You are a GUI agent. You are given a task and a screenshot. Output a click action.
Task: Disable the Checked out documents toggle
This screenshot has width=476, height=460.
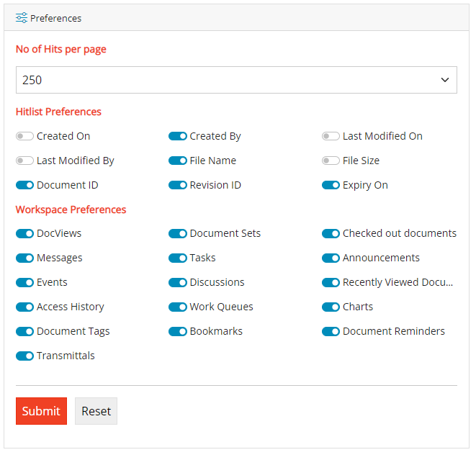coord(331,233)
